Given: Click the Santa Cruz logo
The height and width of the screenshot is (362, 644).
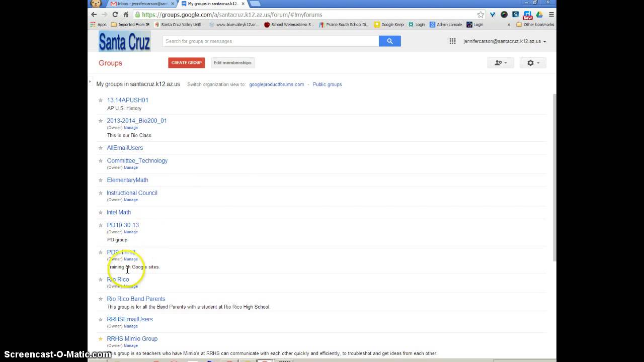Looking at the screenshot, I should (x=124, y=41).
